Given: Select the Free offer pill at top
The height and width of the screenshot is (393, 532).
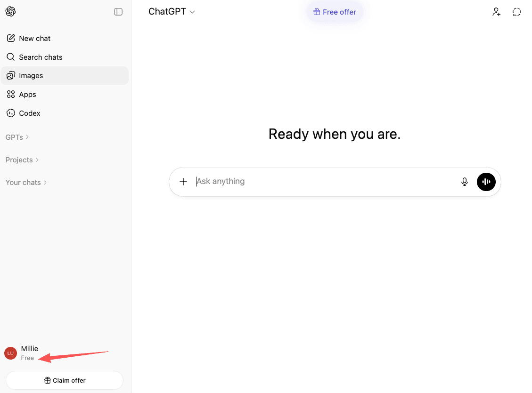Looking at the screenshot, I should pos(335,12).
